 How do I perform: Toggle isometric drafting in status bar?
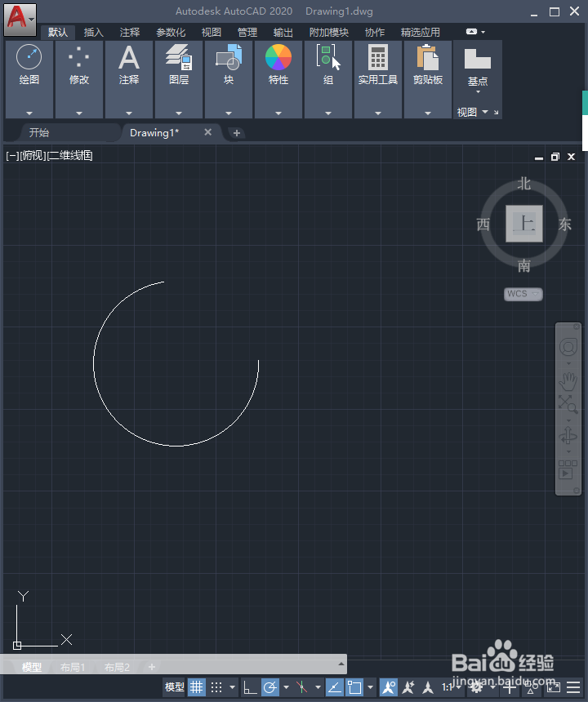pos(302,686)
